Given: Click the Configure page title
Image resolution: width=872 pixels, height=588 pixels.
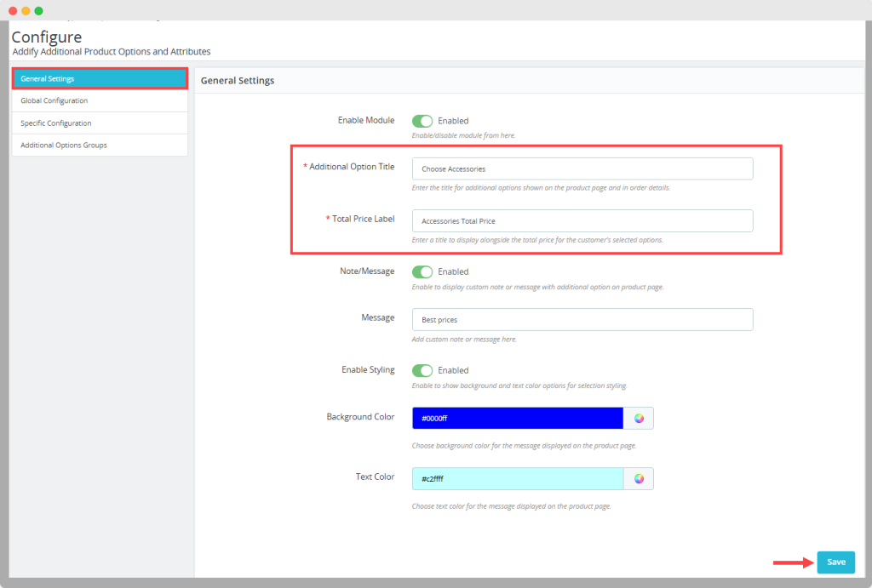Looking at the screenshot, I should pos(47,37).
